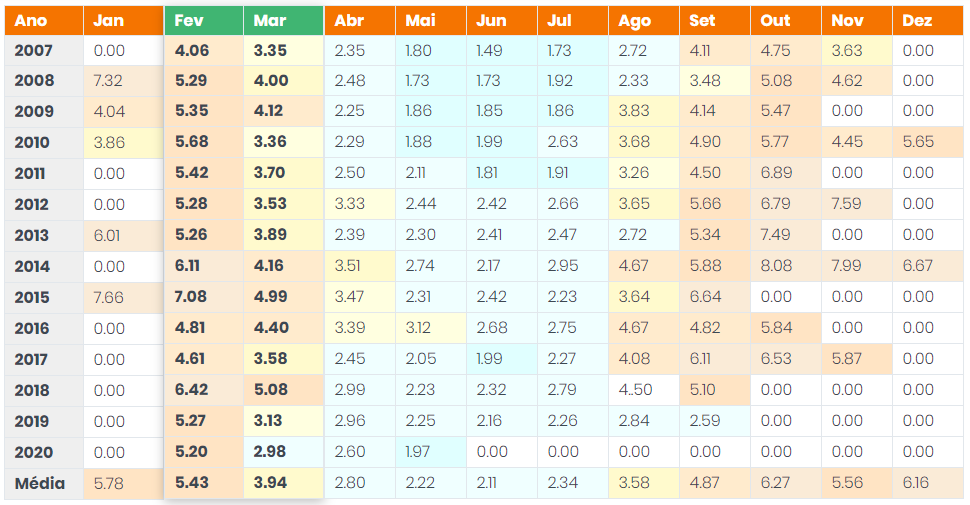Select the Dez column header

pos(928,20)
